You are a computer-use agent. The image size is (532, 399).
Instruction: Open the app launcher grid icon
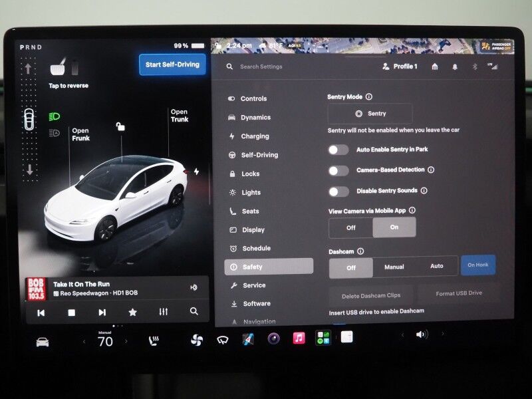pyautogui.click(x=323, y=338)
